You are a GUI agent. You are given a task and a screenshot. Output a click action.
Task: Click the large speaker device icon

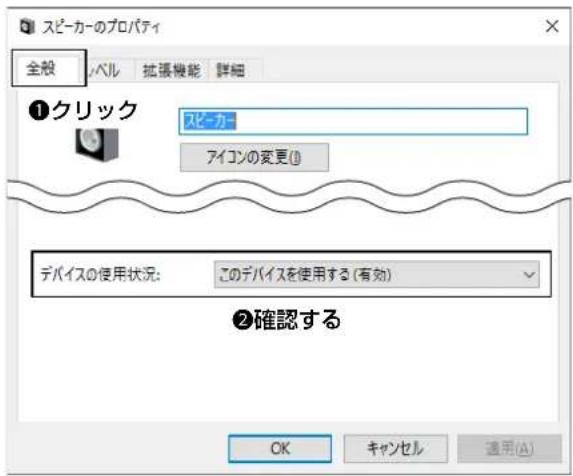point(97,144)
